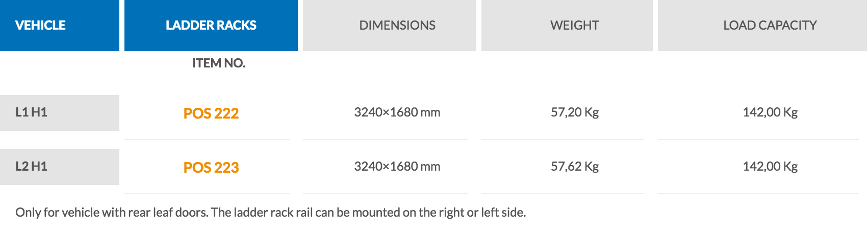The height and width of the screenshot is (232, 868).
Task: Click the 'right or left side' note text
Action: (484, 213)
